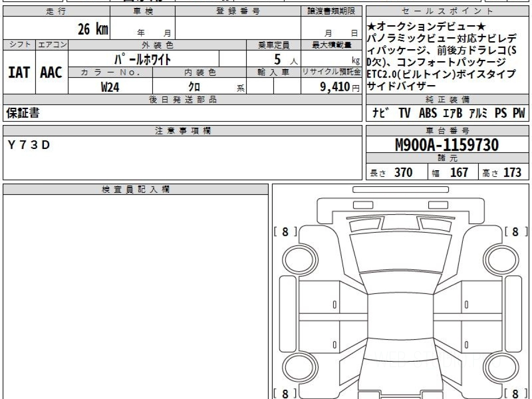The image size is (532, 399).
Task: Select the セールスポイント heading
Action: pos(448,12)
